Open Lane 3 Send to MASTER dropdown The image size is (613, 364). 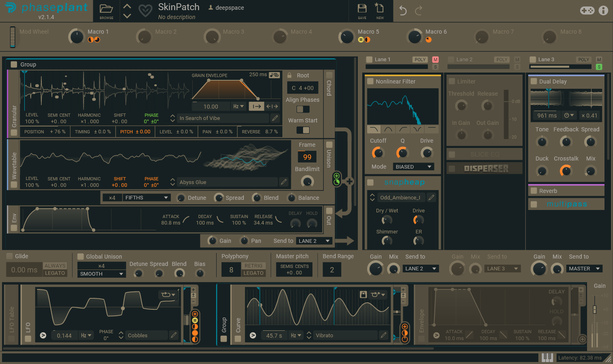pyautogui.click(x=584, y=269)
